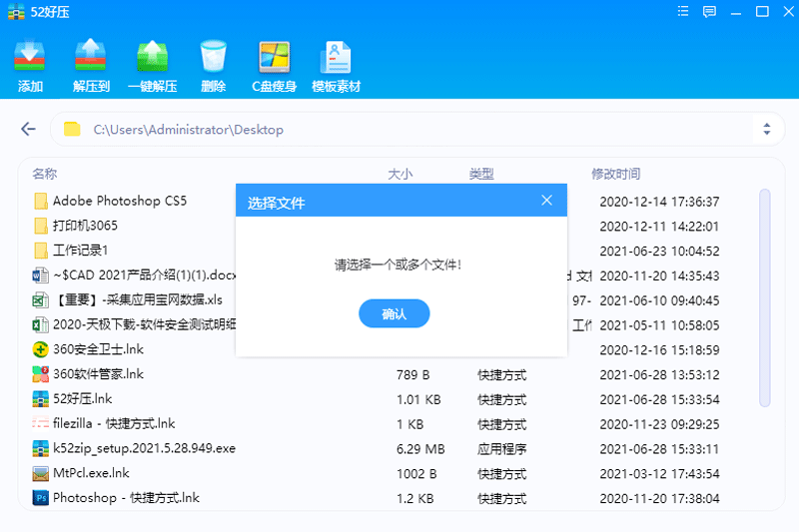Select the k52zip_setup.2021.5.28.949.exe file

coord(144,448)
